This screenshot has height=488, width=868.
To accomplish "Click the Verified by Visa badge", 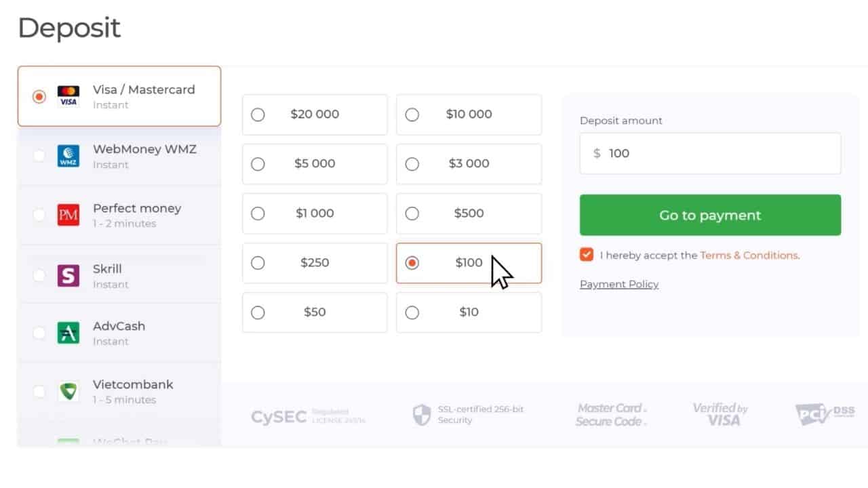I will (x=720, y=413).
